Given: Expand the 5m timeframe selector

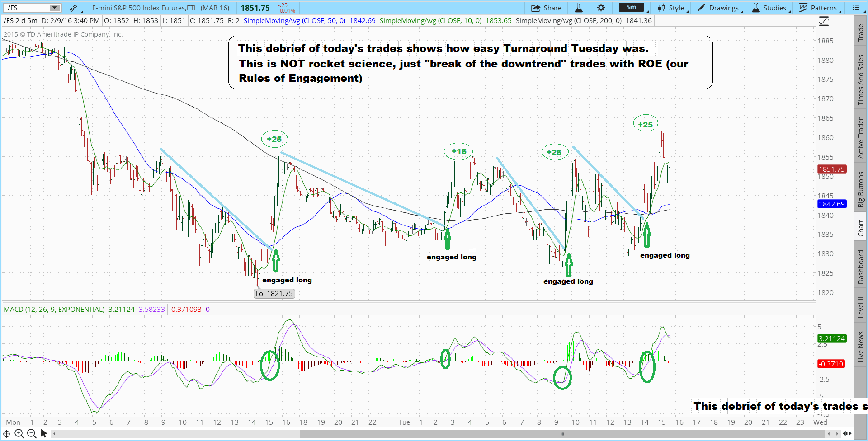Looking at the screenshot, I should (633, 8).
